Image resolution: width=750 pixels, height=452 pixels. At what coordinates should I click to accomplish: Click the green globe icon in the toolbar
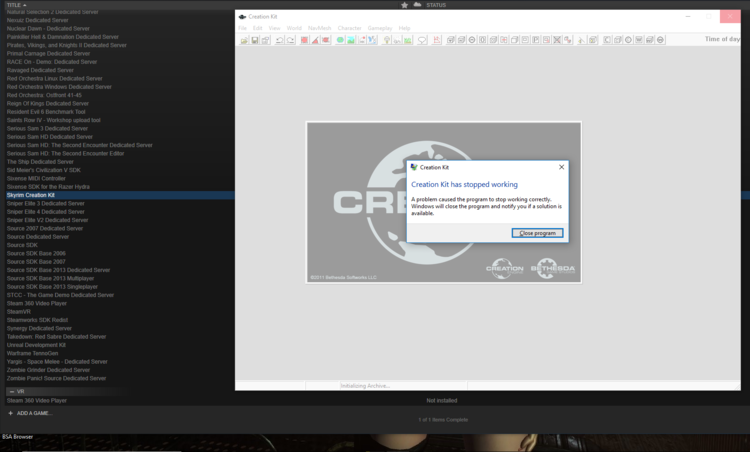pyautogui.click(x=340, y=40)
